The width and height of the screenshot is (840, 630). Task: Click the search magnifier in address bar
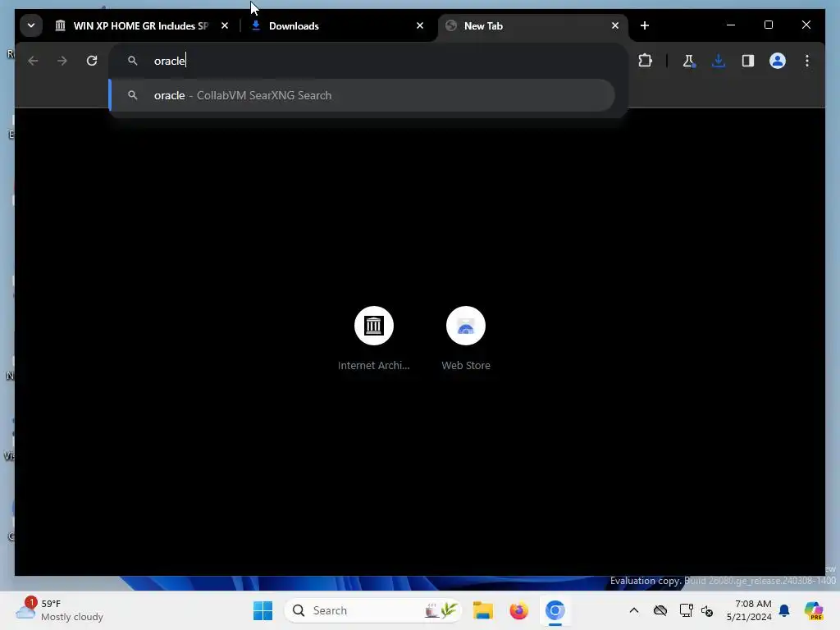(x=132, y=61)
